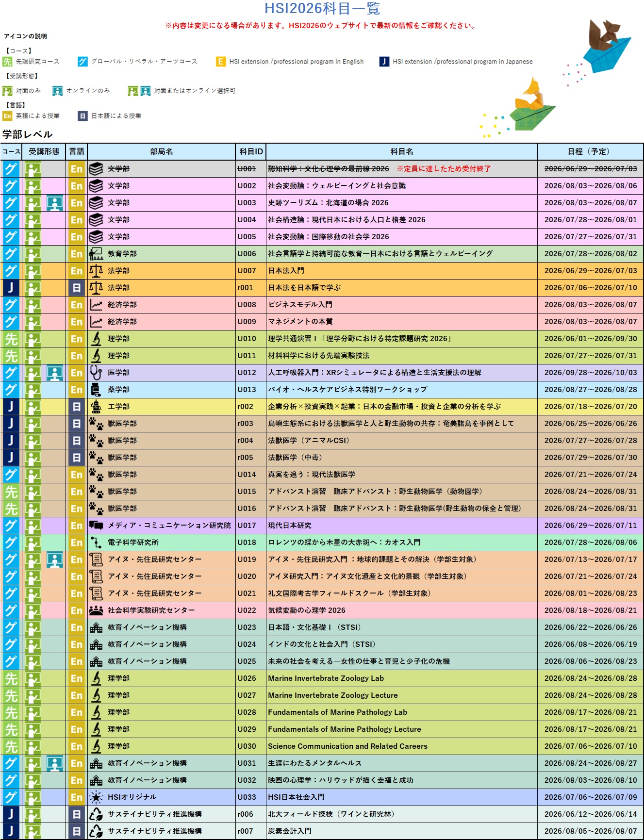Click the 学部レベル section heading

28,134
